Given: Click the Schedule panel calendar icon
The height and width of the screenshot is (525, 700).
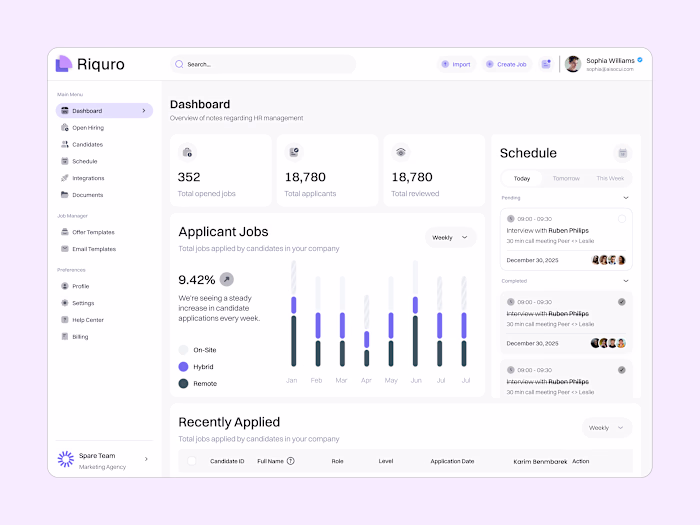Looking at the screenshot, I should [x=623, y=153].
